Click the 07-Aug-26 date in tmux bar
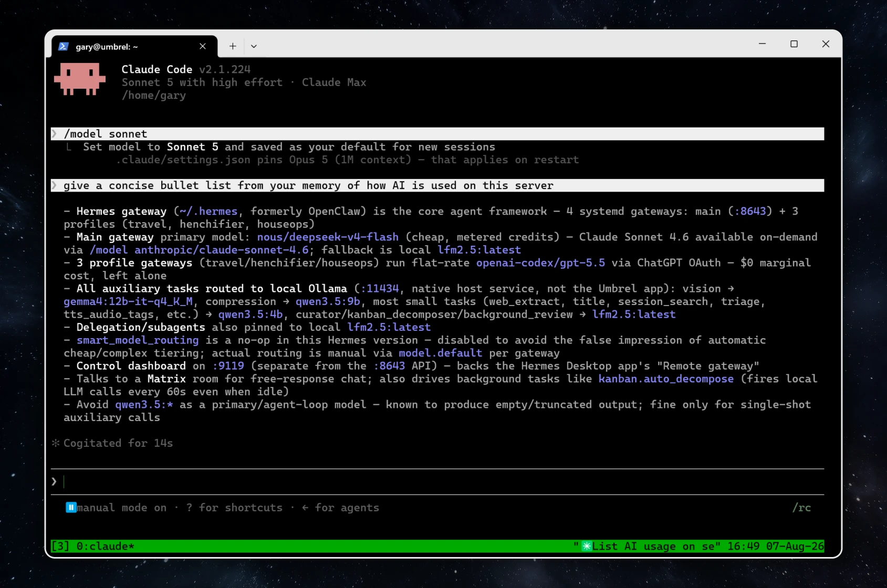Screen dimensions: 887x588 pos(795,546)
